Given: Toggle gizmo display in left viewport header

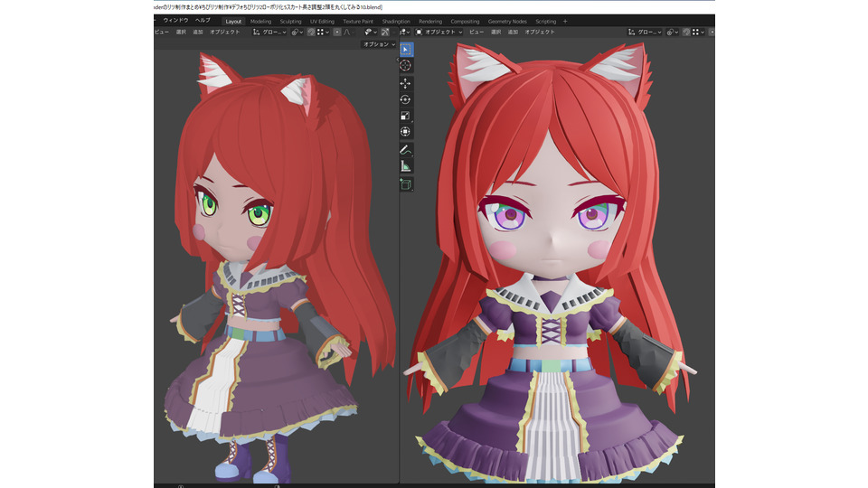Looking at the screenshot, I should [385, 33].
